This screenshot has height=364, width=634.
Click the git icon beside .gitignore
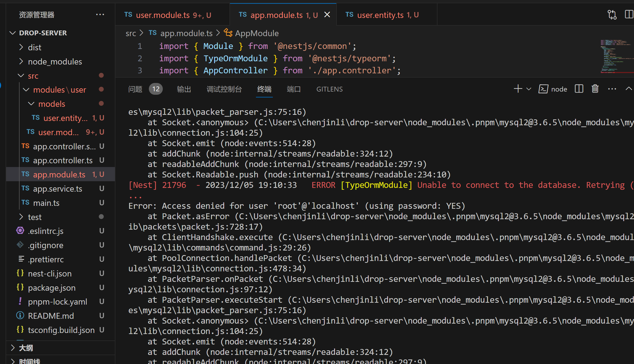(x=20, y=245)
